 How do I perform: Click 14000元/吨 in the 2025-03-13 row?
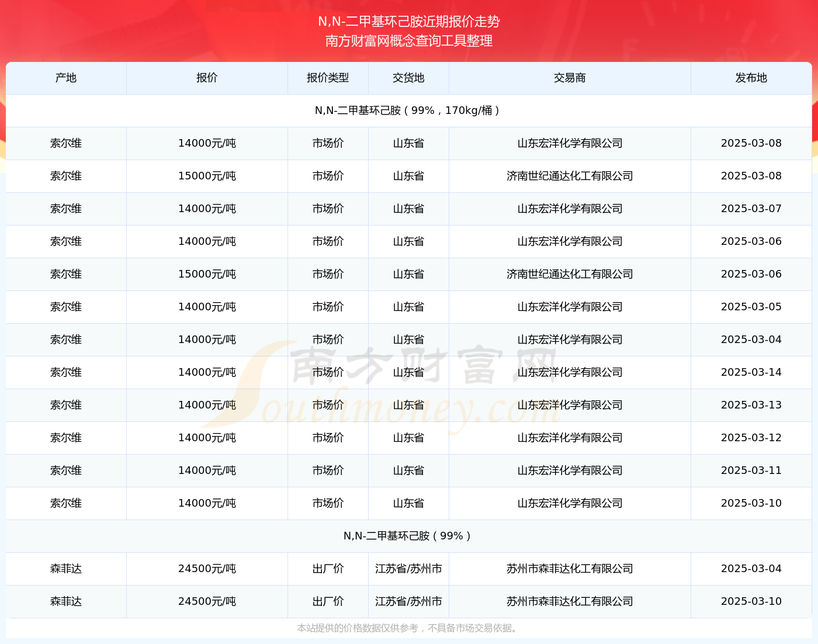(x=207, y=405)
